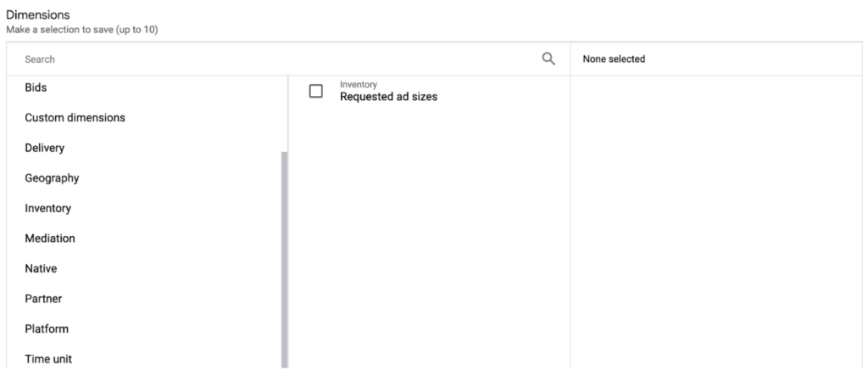Click the category list scrollbar
This screenshot has height=376, width=868.
[284, 255]
